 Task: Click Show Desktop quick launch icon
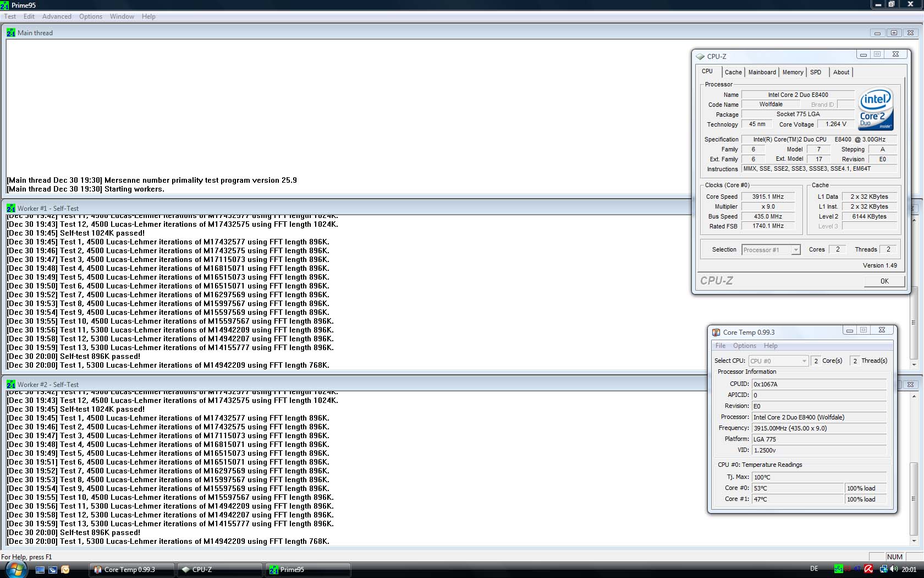click(x=40, y=570)
